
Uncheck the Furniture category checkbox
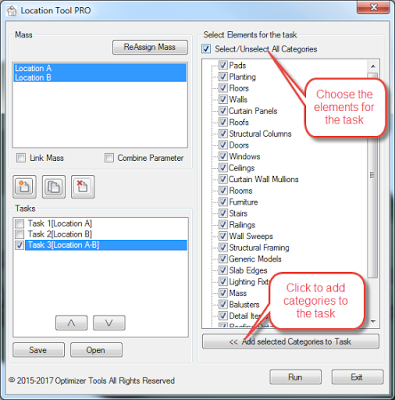tap(223, 202)
